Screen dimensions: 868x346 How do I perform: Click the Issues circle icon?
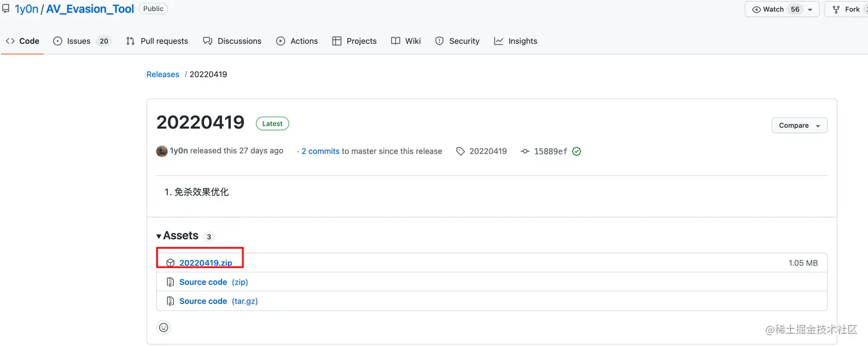pyautogui.click(x=57, y=41)
